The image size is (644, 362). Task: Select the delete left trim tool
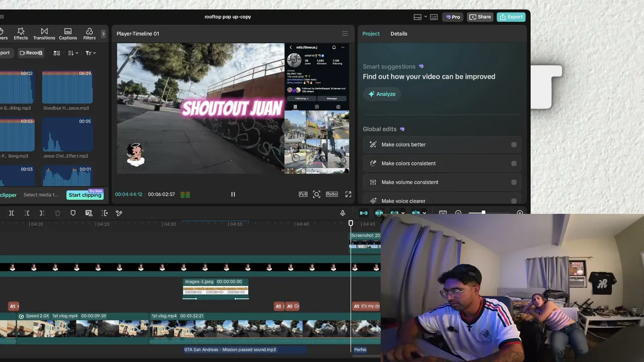27,213
